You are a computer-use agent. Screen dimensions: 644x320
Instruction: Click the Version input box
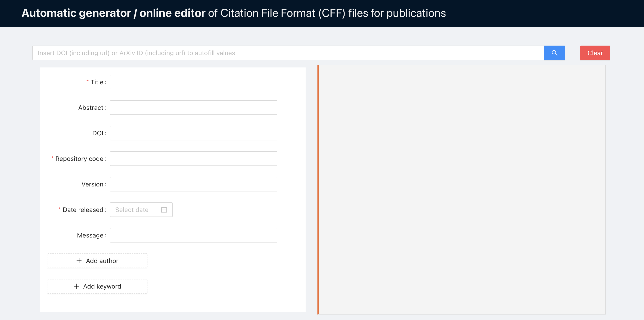(193, 184)
